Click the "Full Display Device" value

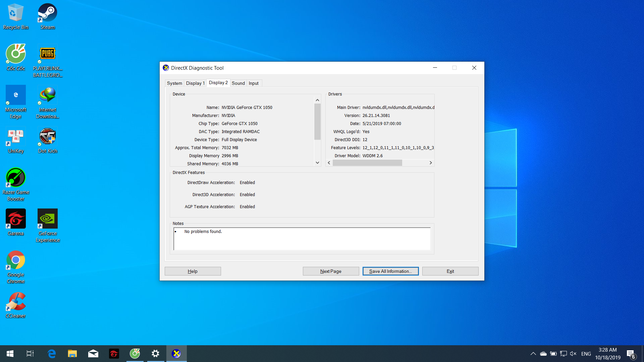pyautogui.click(x=239, y=140)
